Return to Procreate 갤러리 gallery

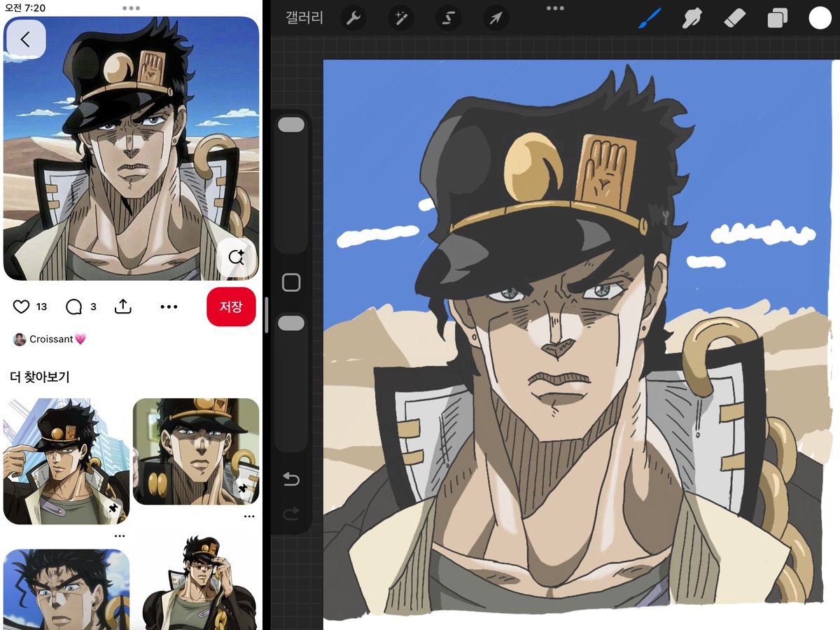pos(304,18)
